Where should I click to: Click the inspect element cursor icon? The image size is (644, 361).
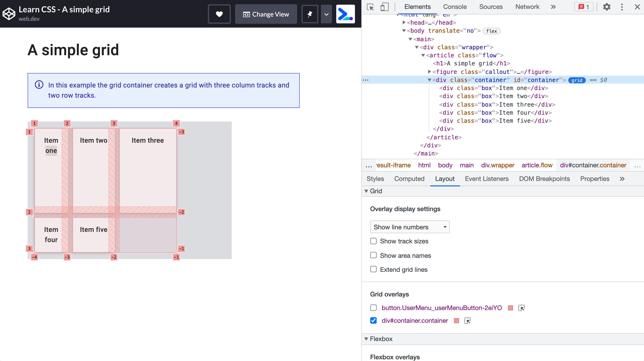(370, 7)
